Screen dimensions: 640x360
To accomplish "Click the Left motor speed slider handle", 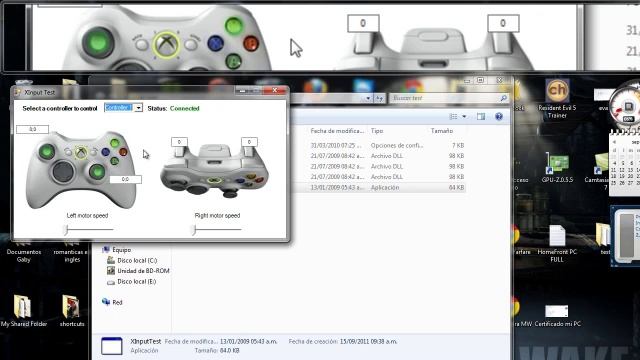I will 66,230.
